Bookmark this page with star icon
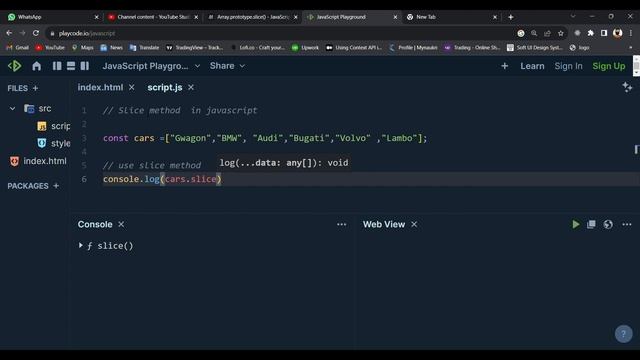 561,33
